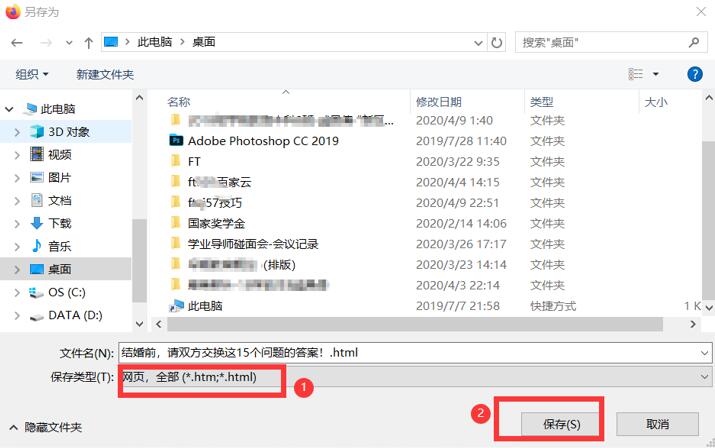Click the search magnifier icon
Screen dimensions: 715x448
coord(694,42)
